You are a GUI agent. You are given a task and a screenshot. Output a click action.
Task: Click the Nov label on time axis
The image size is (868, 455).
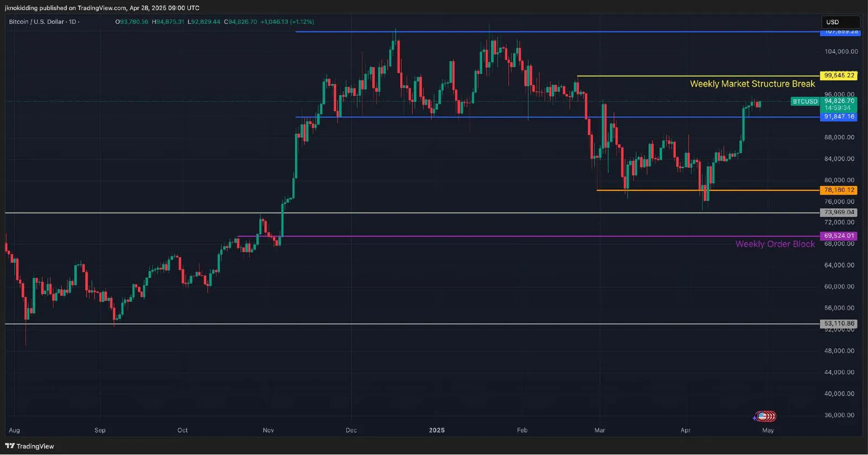click(x=268, y=431)
